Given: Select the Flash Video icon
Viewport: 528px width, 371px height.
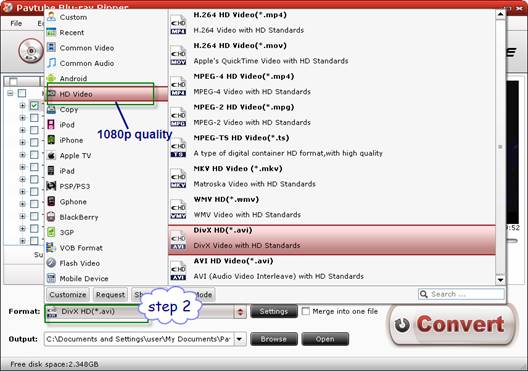Looking at the screenshot, I should pyautogui.click(x=51, y=263).
